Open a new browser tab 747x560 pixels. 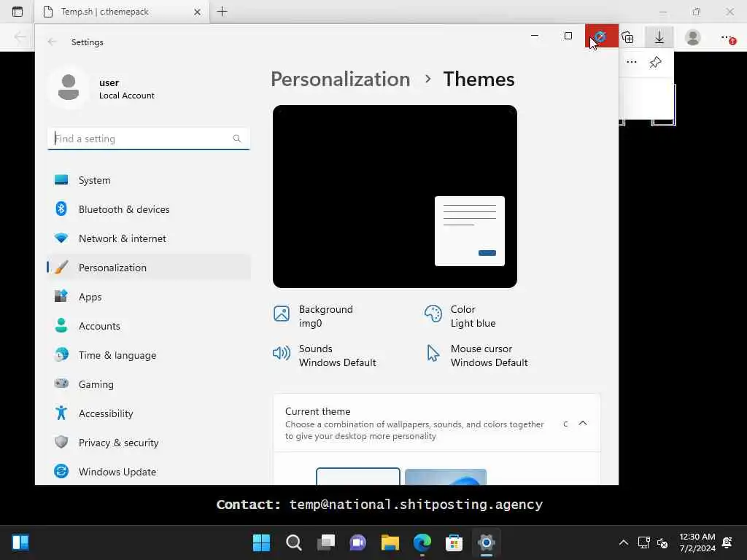[222, 12]
